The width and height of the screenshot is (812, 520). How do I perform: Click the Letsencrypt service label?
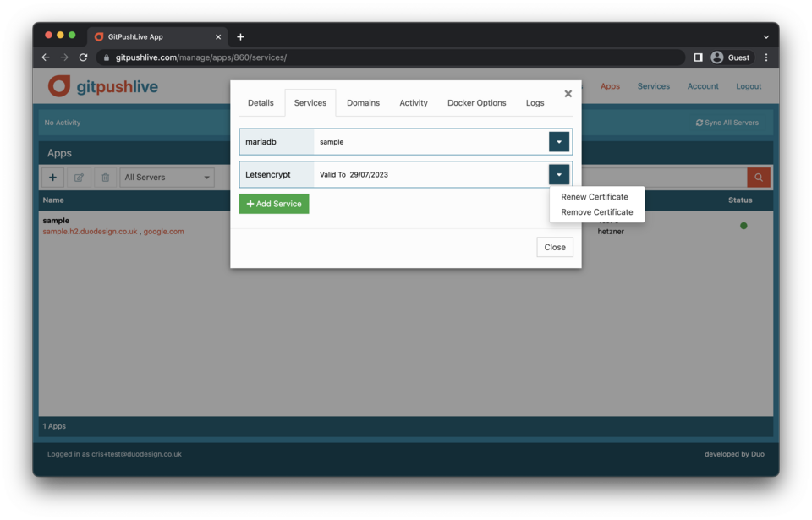coord(268,174)
